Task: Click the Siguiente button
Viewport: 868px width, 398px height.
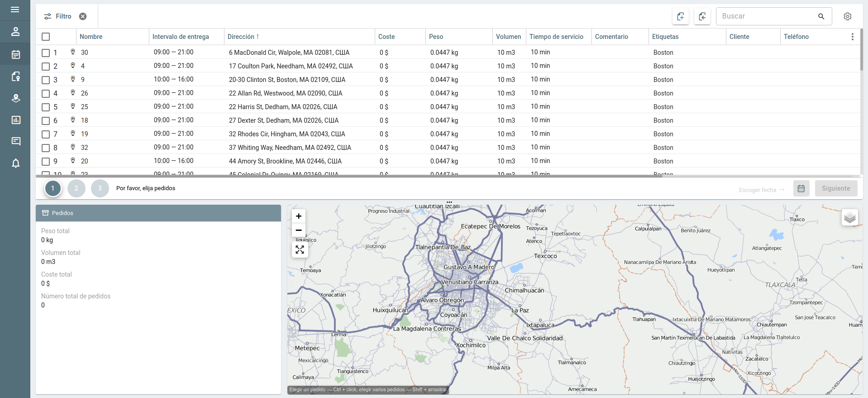Action: (835, 189)
